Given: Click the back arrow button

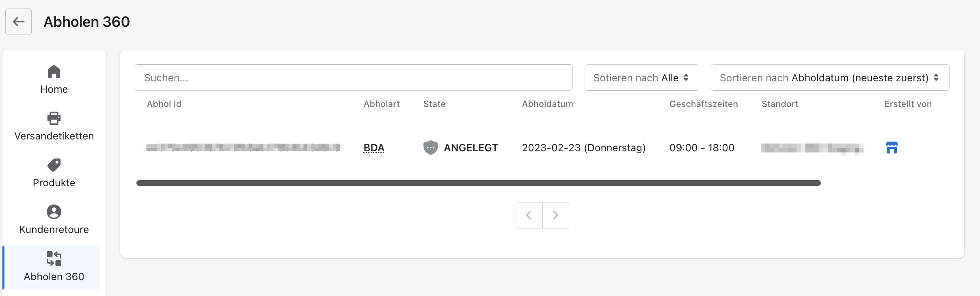Looking at the screenshot, I should 18,22.
